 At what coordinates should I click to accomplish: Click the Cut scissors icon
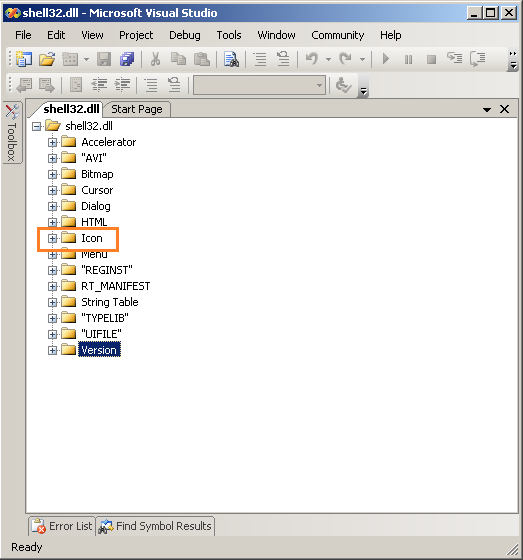tap(155, 59)
